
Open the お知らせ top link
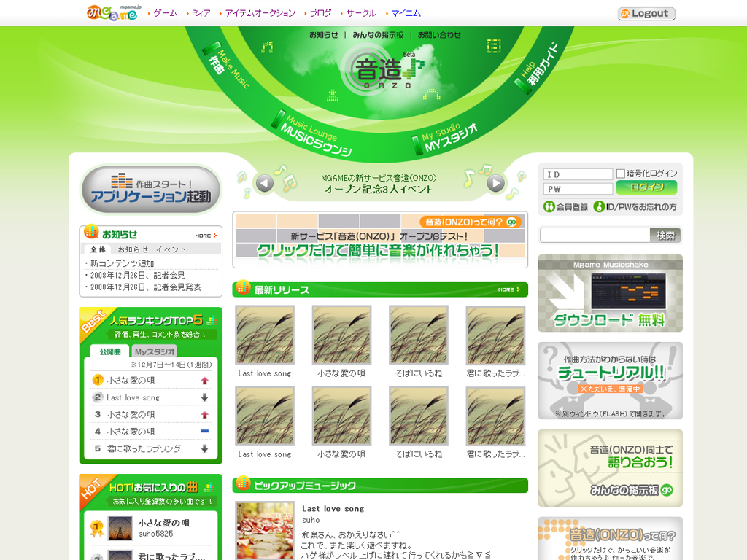coord(323,35)
